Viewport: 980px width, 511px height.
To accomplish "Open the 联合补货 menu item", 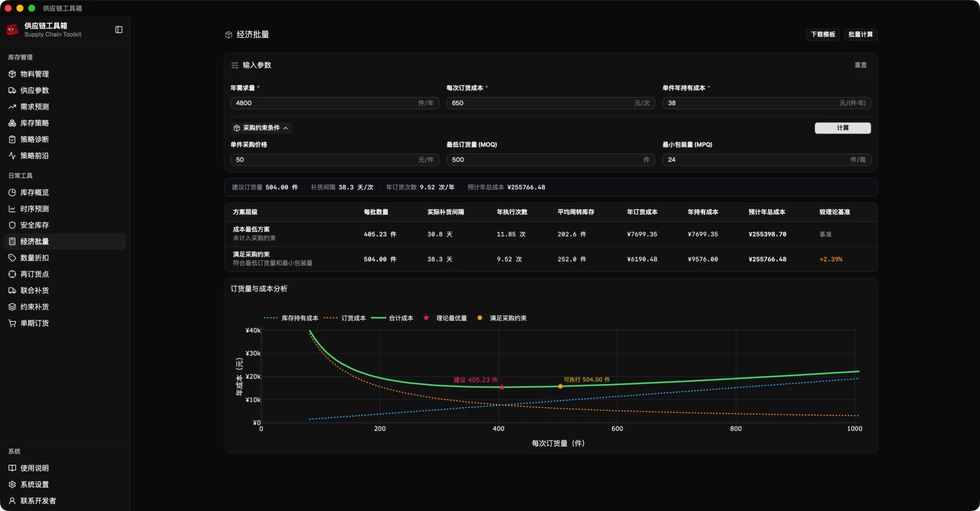I will 65,290.
